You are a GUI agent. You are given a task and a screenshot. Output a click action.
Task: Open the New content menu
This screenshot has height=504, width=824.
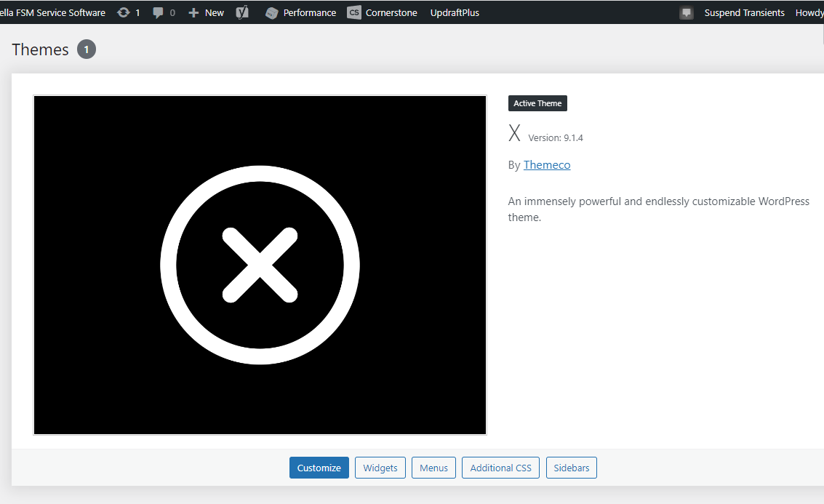coord(206,12)
